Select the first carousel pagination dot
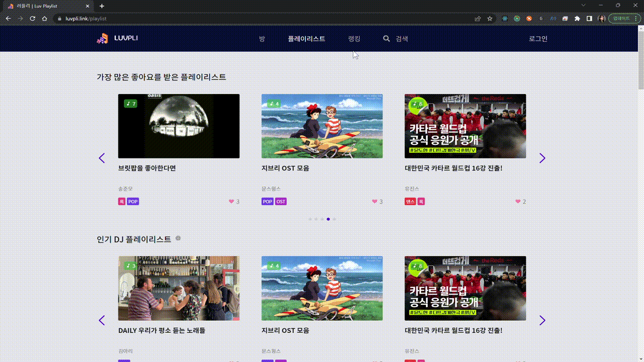 pyautogui.click(x=310, y=219)
